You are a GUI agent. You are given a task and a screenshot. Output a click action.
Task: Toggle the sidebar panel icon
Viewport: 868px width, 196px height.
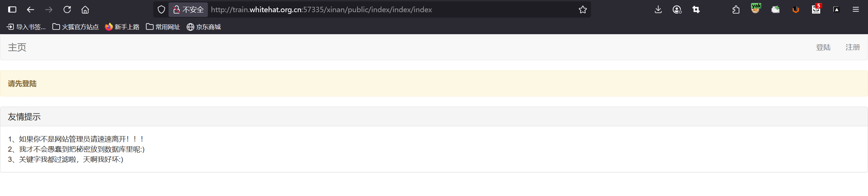(x=12, y=9)
